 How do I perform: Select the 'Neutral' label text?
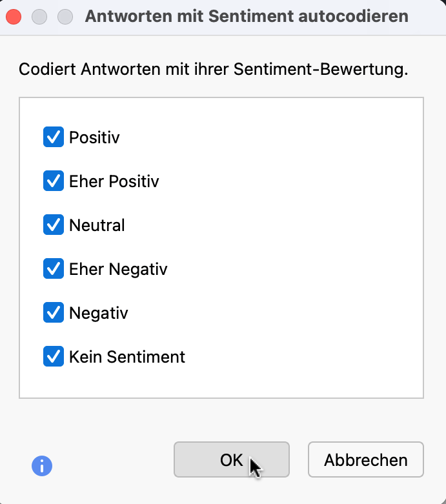point(97,225)
